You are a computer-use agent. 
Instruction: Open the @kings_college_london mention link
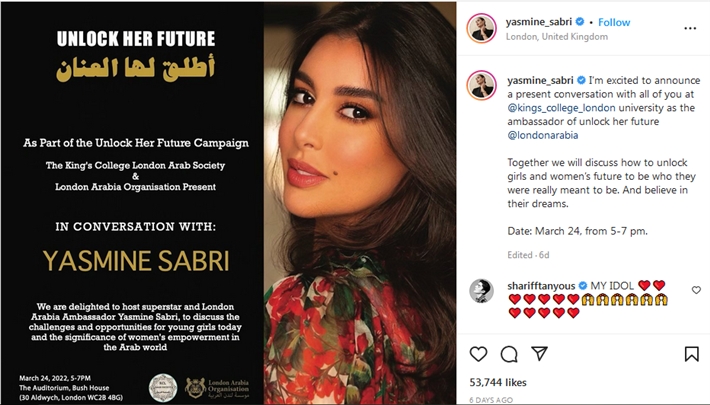click(x=561, y=108)
